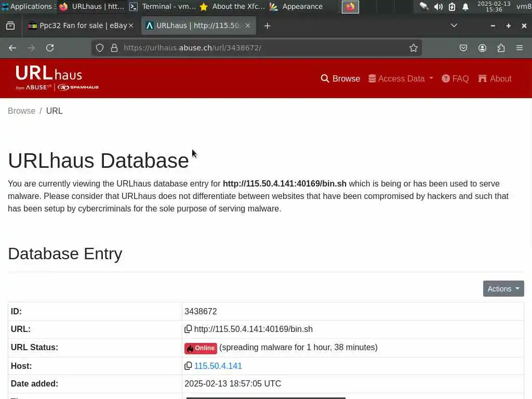Select URL text http://115.50.4.141:40169/bin.sh in table
The width and height of the screenshot is (532, 399).
[253, 329]
